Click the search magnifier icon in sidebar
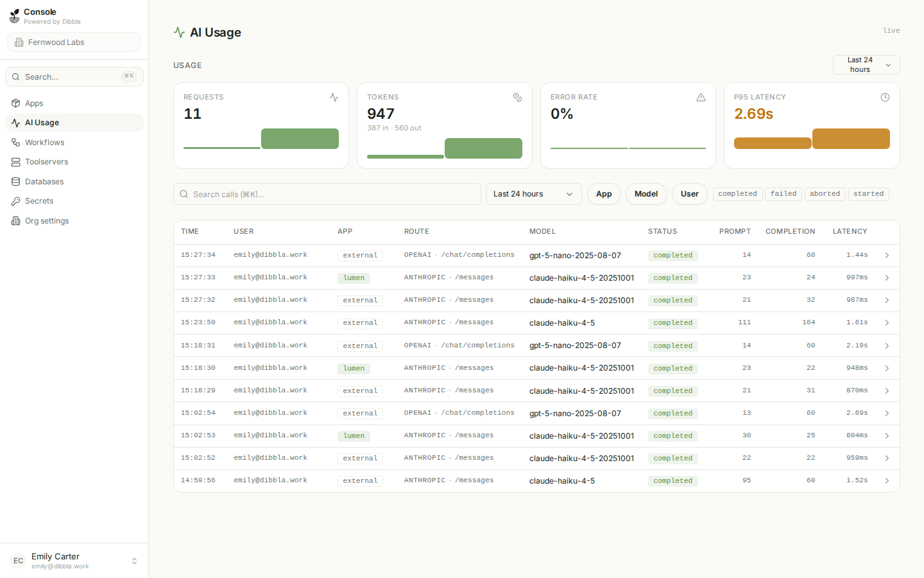 click(x=16, y=77)
